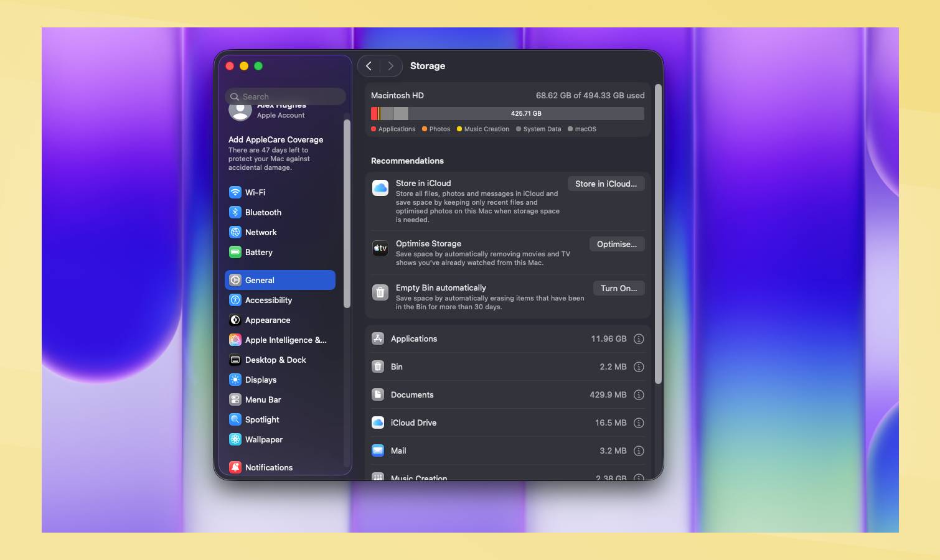Click the bin icon beside Empty Bin automatically

[380, 292]
